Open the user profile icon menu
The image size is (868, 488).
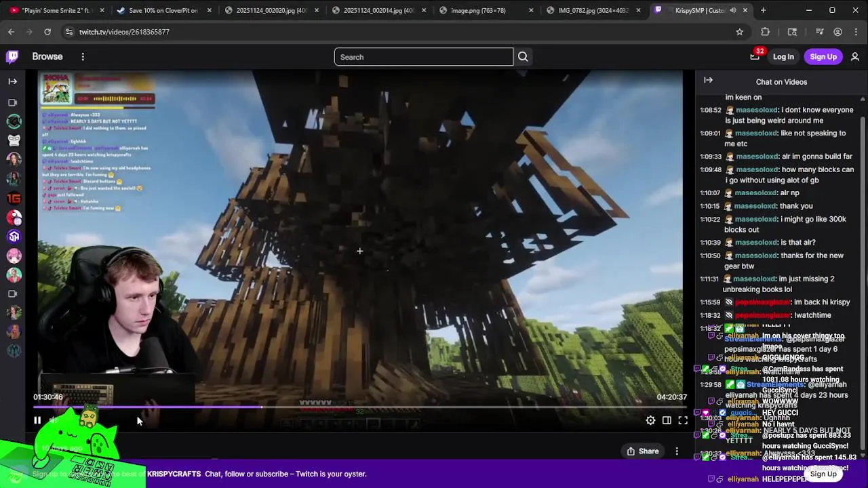pos(855,57)
